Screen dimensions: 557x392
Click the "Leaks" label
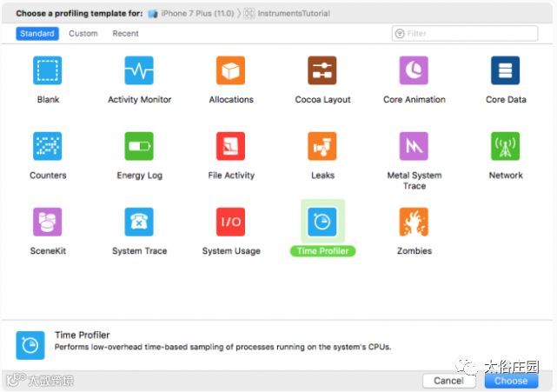click(x=322, y=176)
